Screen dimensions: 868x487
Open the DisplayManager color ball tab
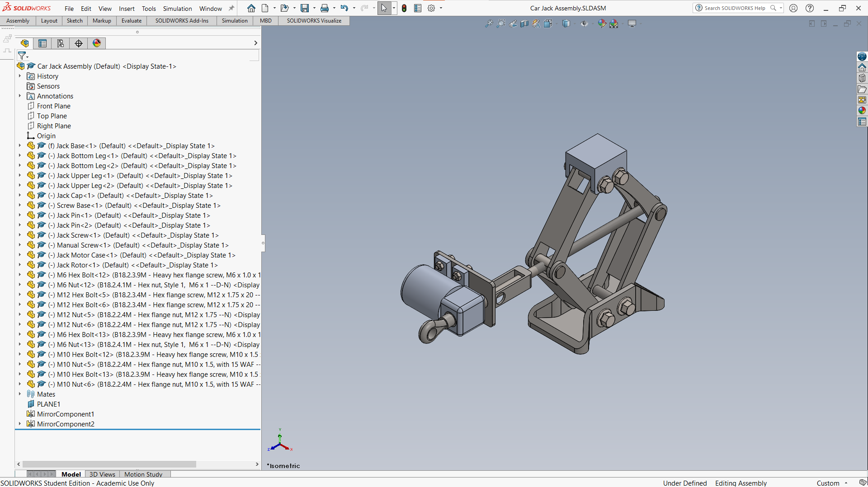97,43
